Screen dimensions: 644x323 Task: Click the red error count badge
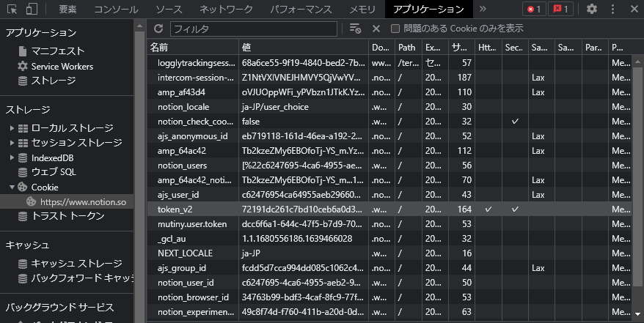[534, 9]
